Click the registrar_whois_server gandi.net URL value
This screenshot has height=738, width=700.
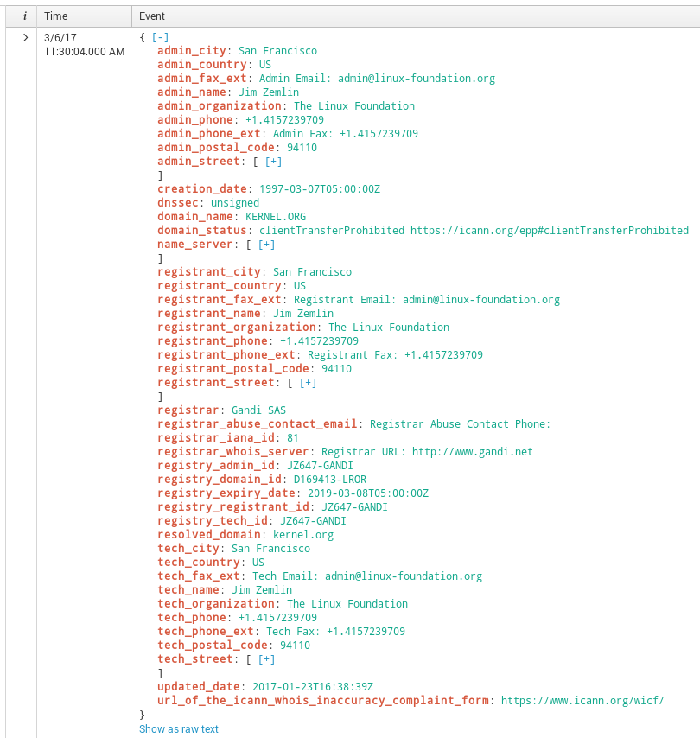tap(427, 452)
